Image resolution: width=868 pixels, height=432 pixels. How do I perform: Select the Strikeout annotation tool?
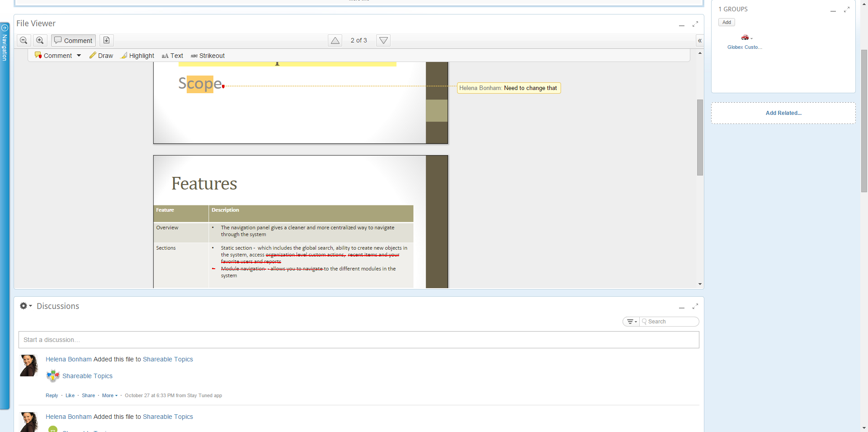[x=208, y=56]
